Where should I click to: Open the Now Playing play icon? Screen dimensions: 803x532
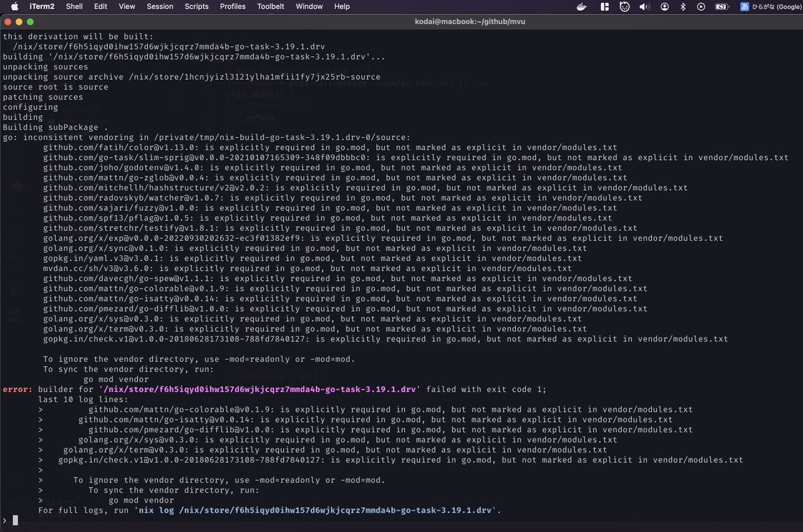701,7
